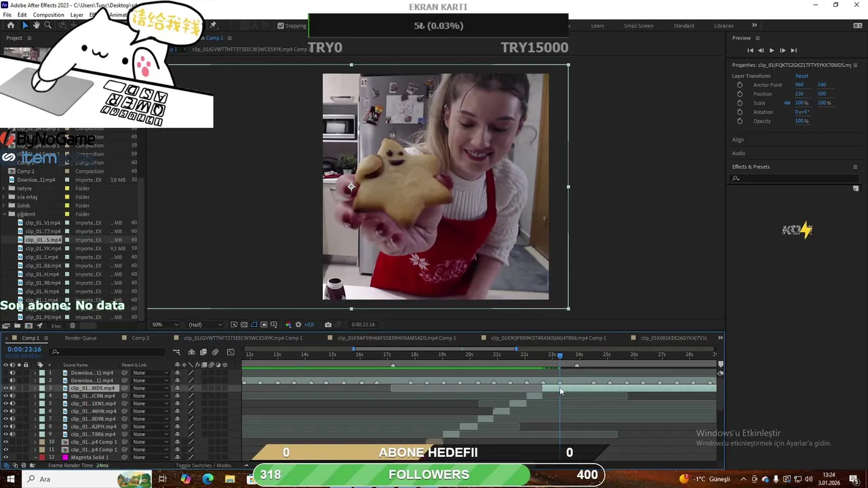Click Toggle Switches / Modes button
The height and width of the screenshot is (488, 868).
(x=203, y=466)
